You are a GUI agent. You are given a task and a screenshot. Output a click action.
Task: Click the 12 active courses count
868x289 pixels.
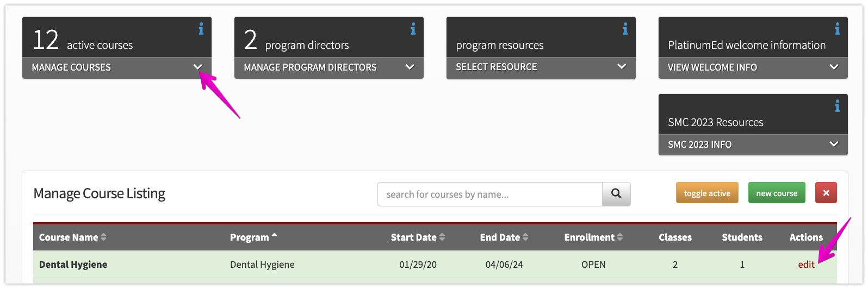[46, 40]
